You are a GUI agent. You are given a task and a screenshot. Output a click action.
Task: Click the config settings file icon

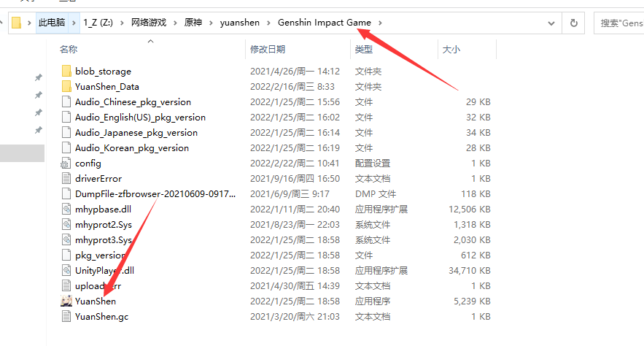(x=66, y=164)
